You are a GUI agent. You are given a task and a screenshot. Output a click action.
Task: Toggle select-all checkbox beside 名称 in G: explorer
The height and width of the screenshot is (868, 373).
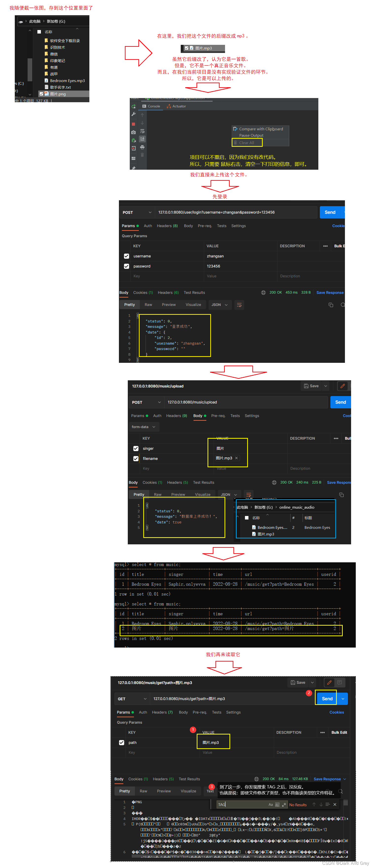coord(39,32)
